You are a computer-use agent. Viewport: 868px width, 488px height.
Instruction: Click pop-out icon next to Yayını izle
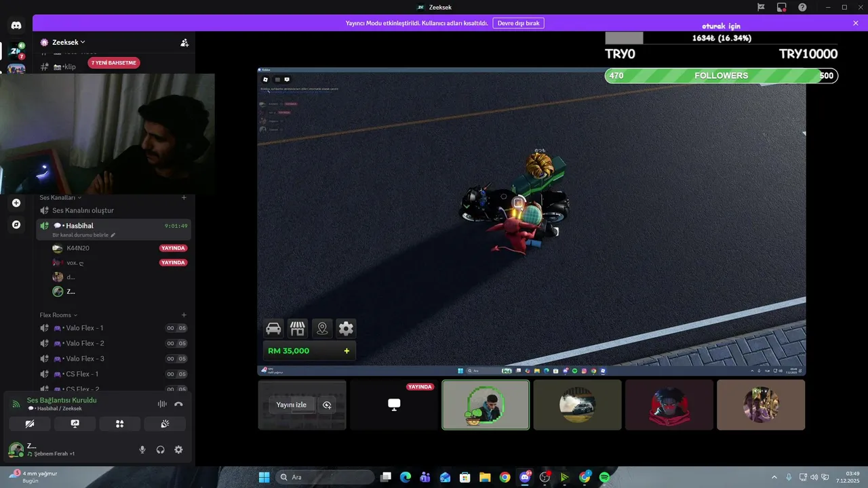pyautogui.click(x=327, y=405)
